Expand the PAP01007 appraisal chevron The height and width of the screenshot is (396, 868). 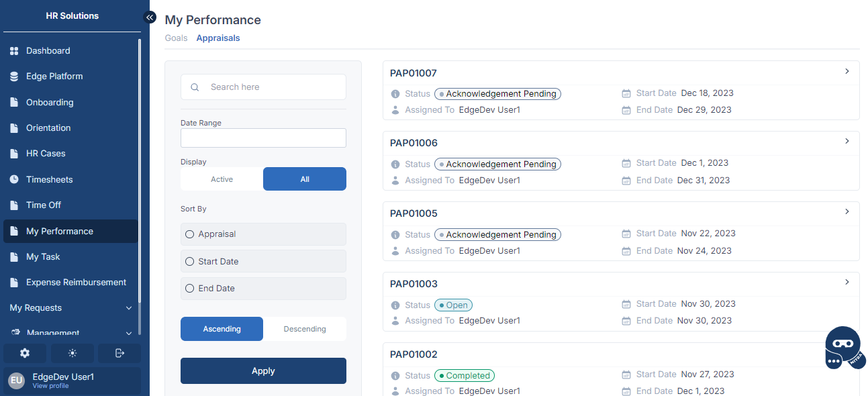tap(847, 71)
